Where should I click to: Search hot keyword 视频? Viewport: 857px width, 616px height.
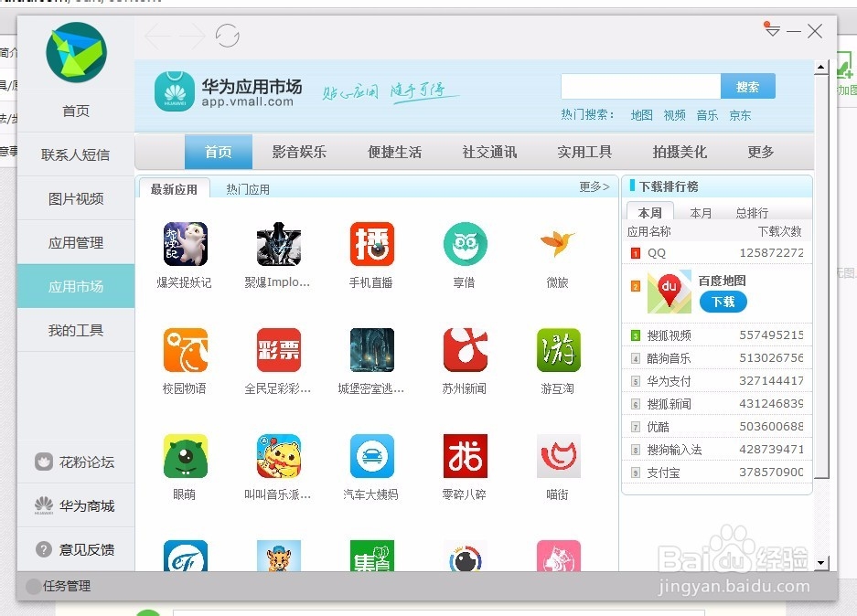[674, 115]
